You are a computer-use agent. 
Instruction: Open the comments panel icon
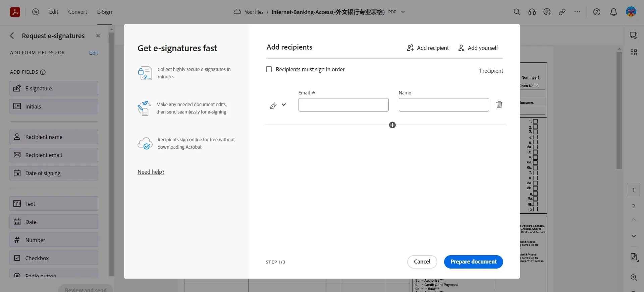click(x=633, y=35)
